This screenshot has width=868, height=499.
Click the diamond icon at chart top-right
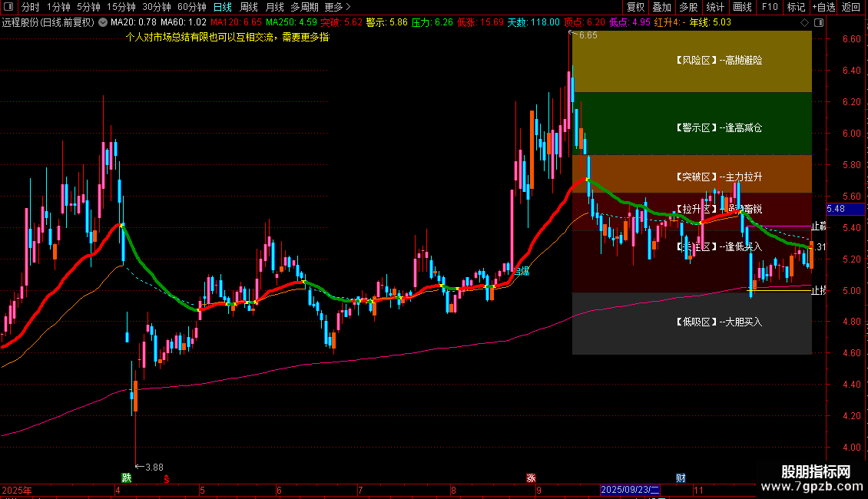click(805, 23)
